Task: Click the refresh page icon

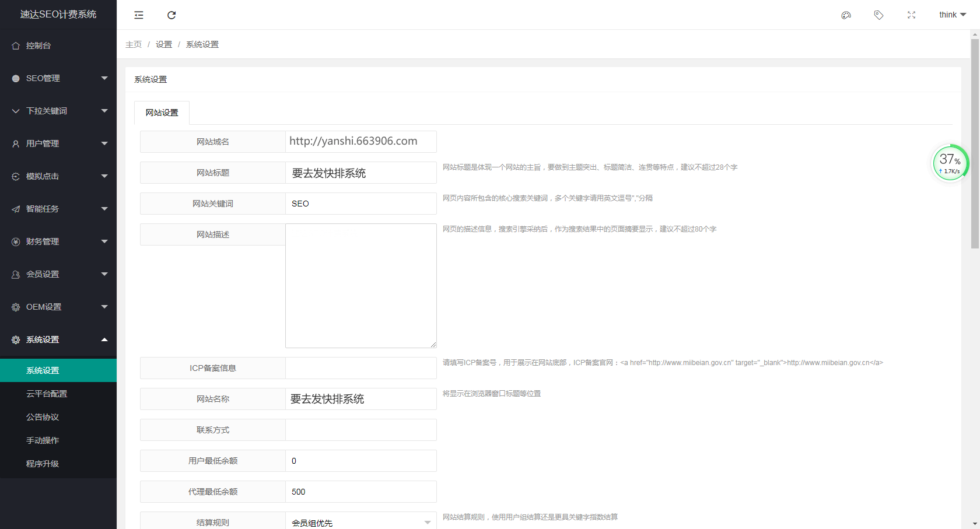Action: 171,15
